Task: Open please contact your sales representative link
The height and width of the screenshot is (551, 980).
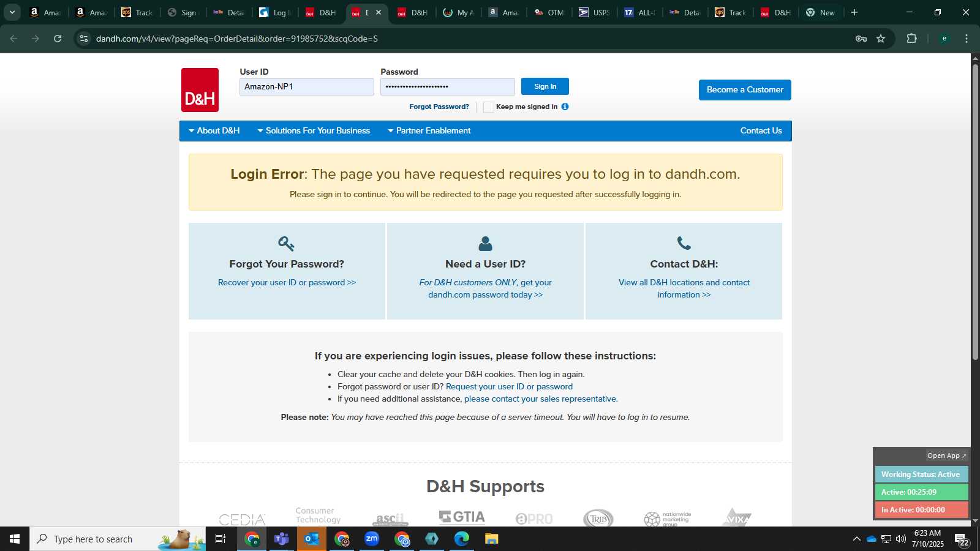Action: 541,399
